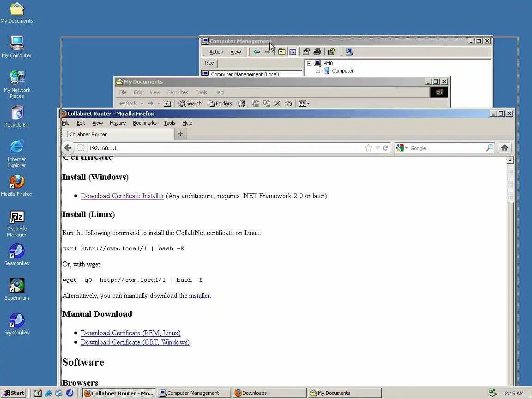The image size is (532, 399).
Task: Click Up folder icon in My Documents
Action: 167,103
